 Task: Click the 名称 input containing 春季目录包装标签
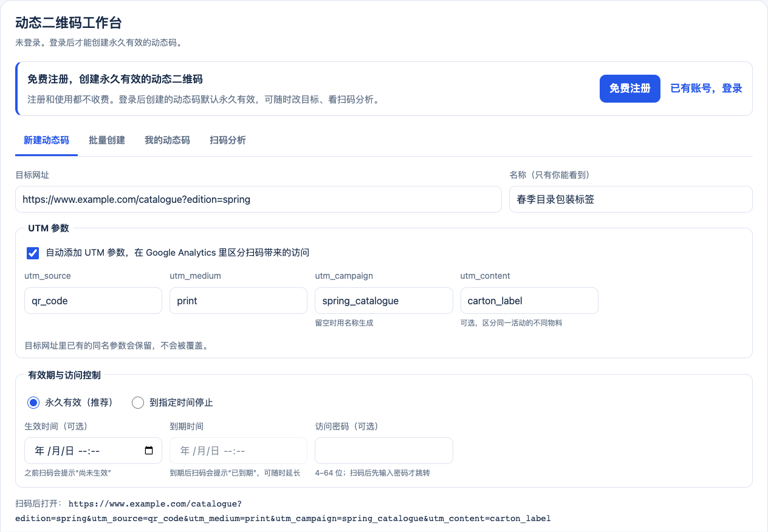[x=631, y=199]
